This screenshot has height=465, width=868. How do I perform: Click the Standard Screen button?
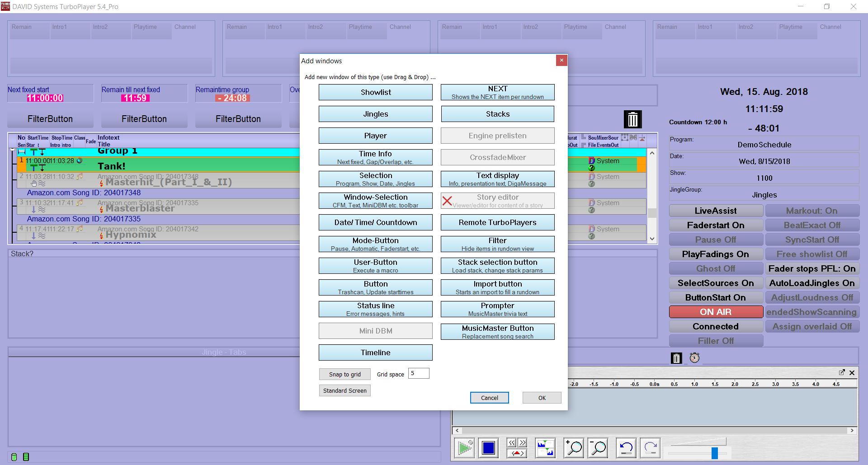point(344,390)
